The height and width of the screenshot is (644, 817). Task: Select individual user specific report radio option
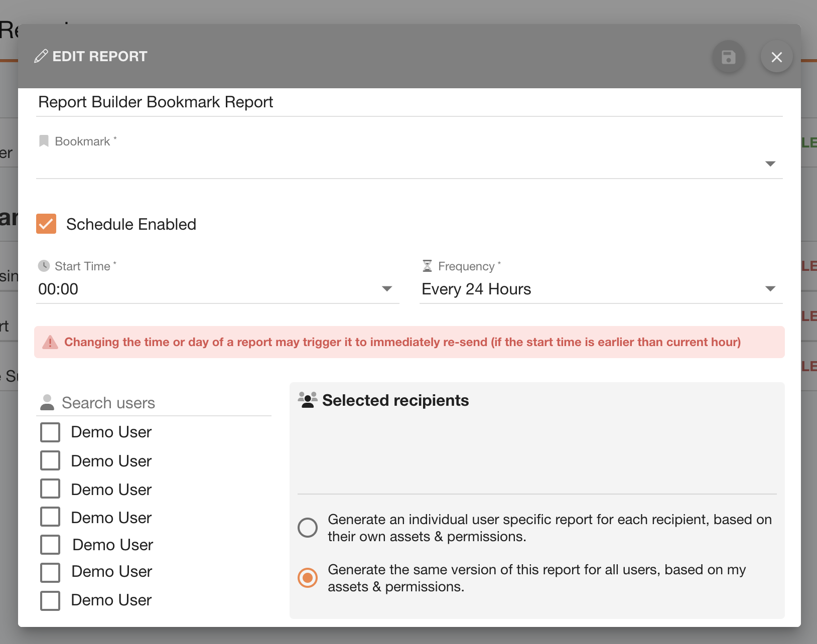click(x=308, y=528)
